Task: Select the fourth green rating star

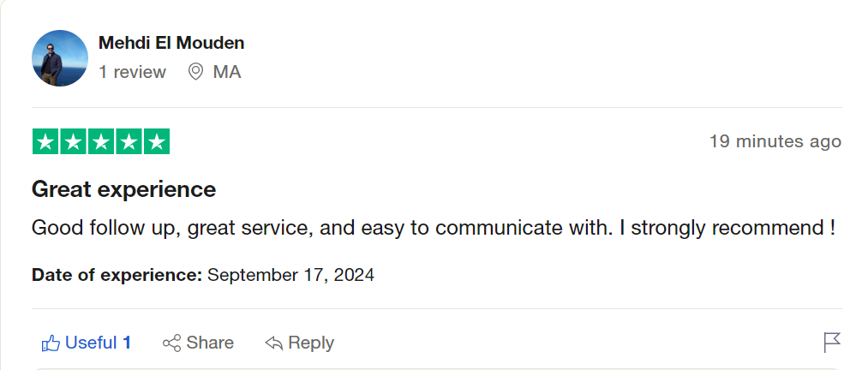Action: tap(129, 142)
